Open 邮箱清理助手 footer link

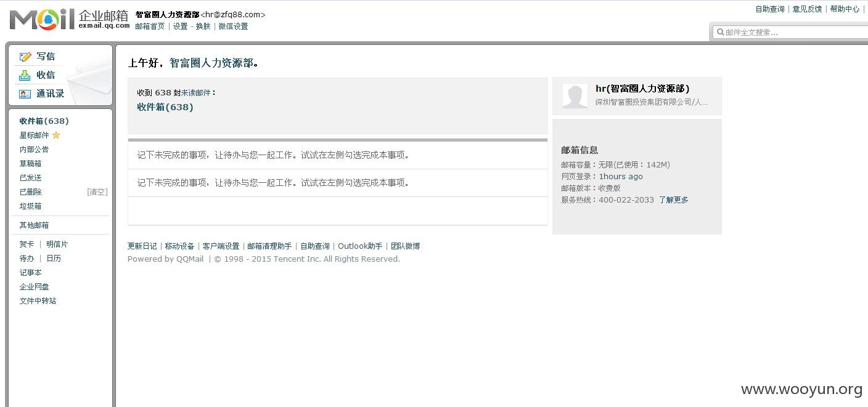269,246
